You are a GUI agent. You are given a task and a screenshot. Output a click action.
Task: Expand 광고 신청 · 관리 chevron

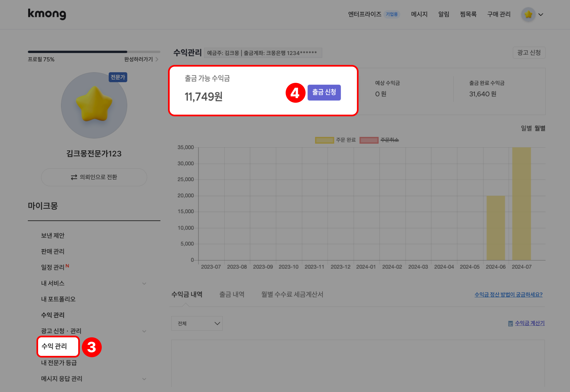click(x=144, y=331)
